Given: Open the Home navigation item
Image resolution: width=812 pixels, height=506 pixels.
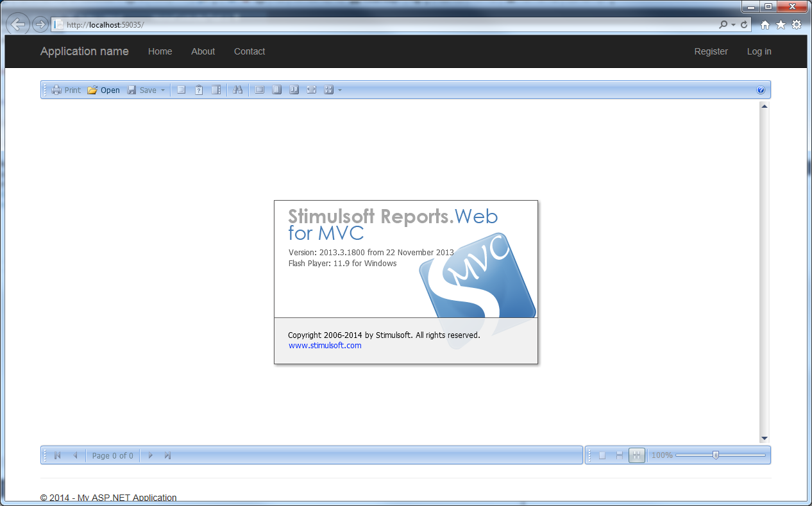Looking at the screenshot, I should (160, 51).
